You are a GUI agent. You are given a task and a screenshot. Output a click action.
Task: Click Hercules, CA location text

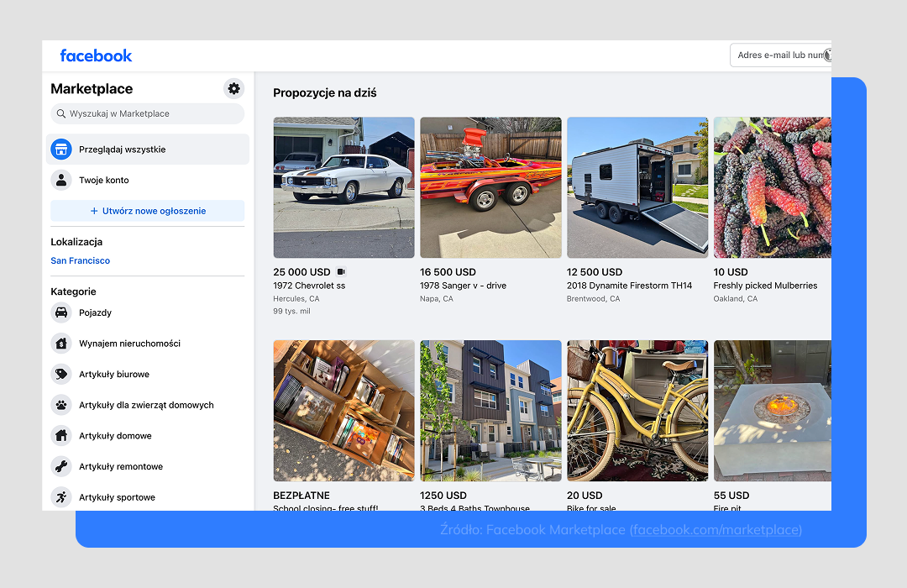pos(296,299)
